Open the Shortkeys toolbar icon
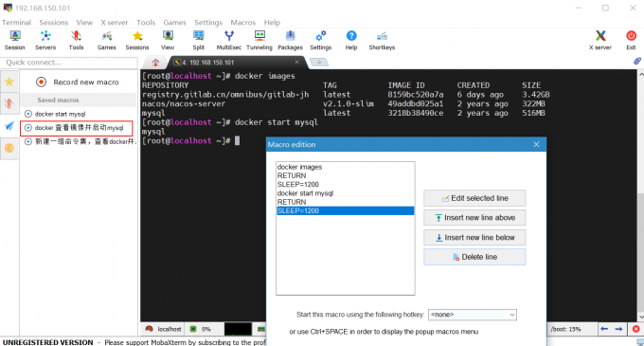The width and height of the screenshot is (644, 346). point(382,40)
